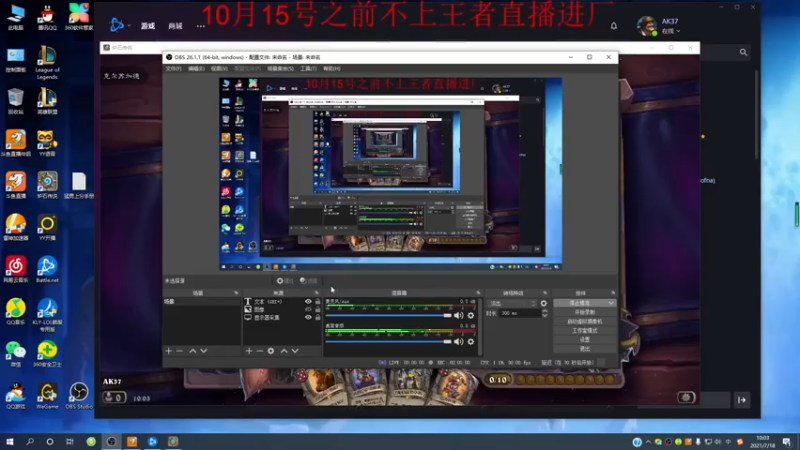800x450 pixels.
Task: Pop out the scenes dock panel
Action: click(x=236, y=293)
